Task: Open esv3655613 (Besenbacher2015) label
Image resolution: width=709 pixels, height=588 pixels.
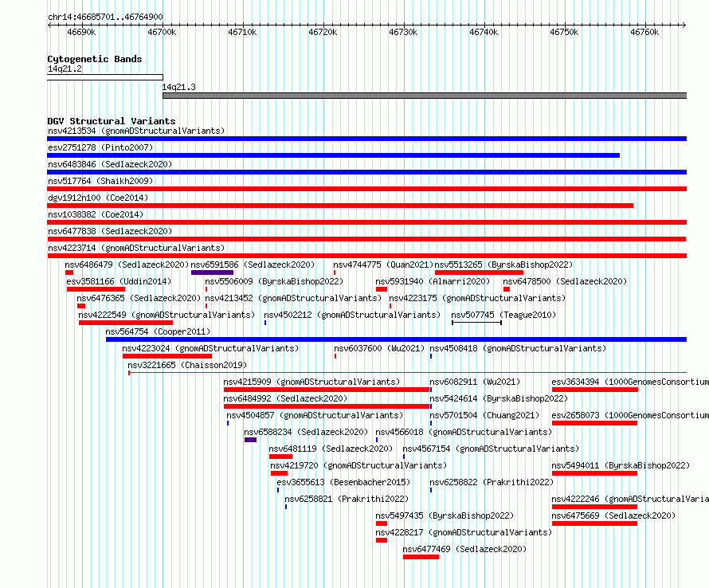Action: 343,482
